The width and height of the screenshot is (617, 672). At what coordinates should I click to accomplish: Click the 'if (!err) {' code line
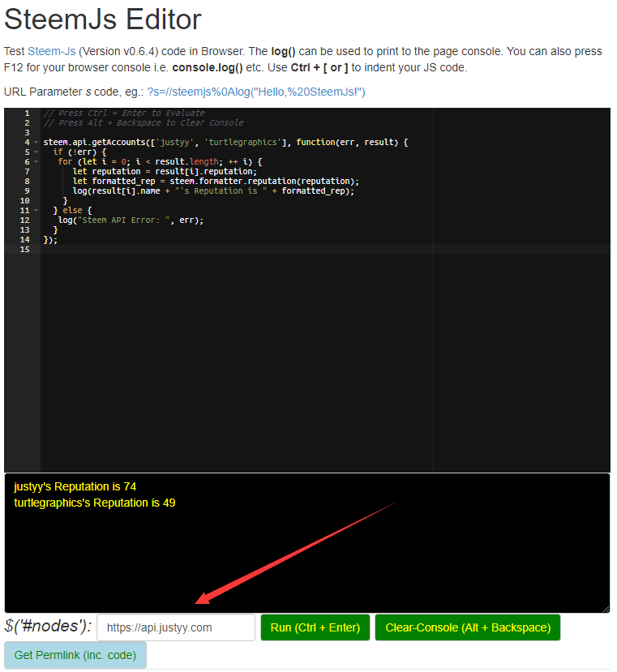[79, 152]
